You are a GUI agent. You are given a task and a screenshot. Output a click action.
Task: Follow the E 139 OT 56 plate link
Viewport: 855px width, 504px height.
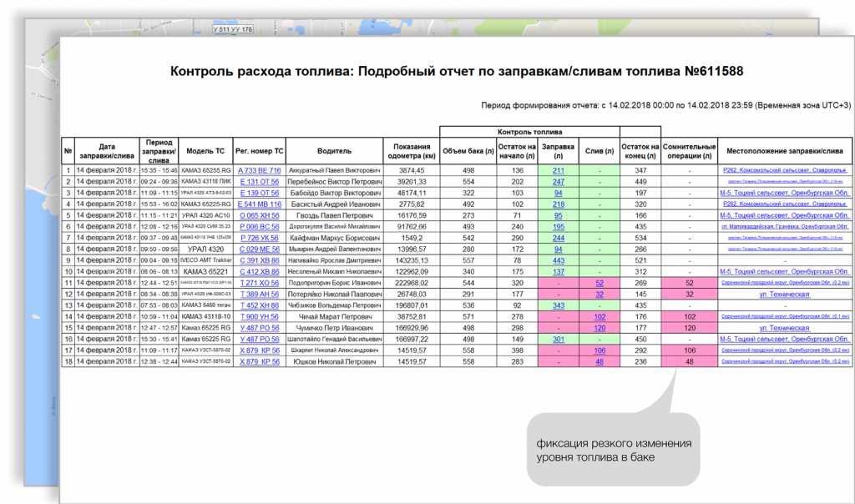tap(260, 193)
